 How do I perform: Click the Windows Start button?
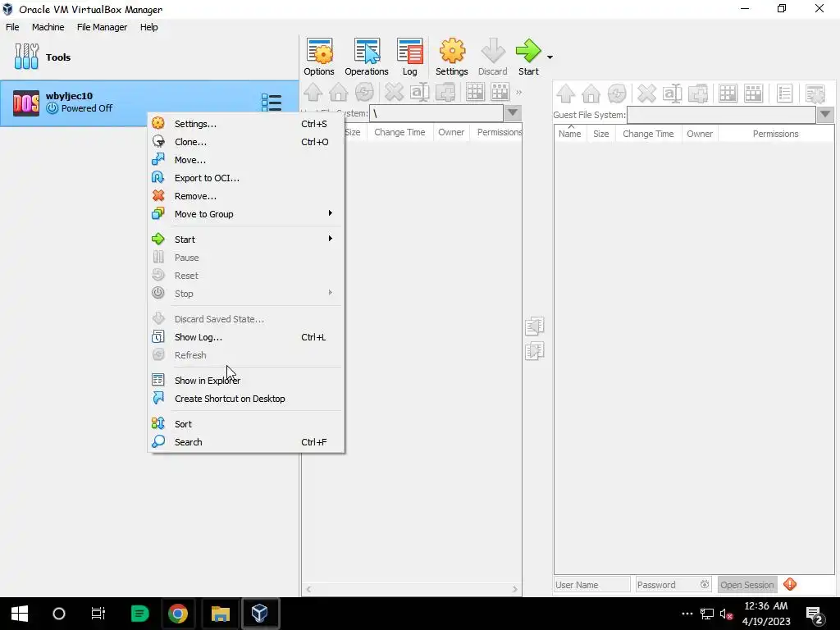20,614
